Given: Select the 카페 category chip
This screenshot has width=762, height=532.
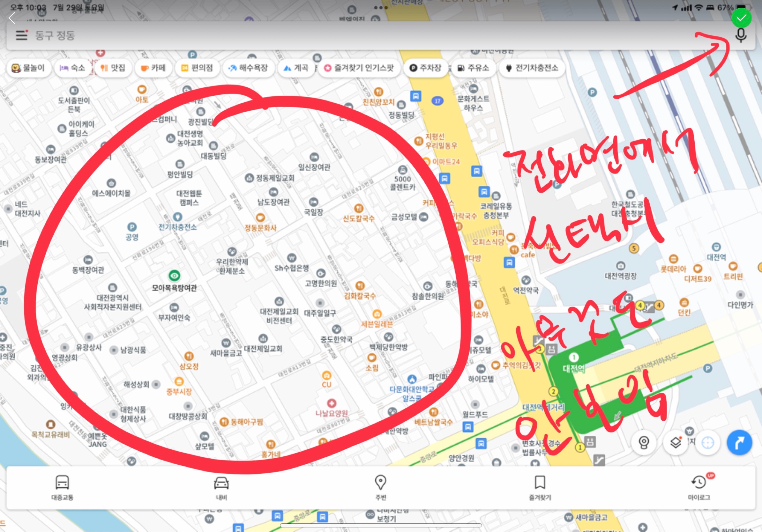Looking at the screenshot, I should pyautogui.click(x=153, y=68).
